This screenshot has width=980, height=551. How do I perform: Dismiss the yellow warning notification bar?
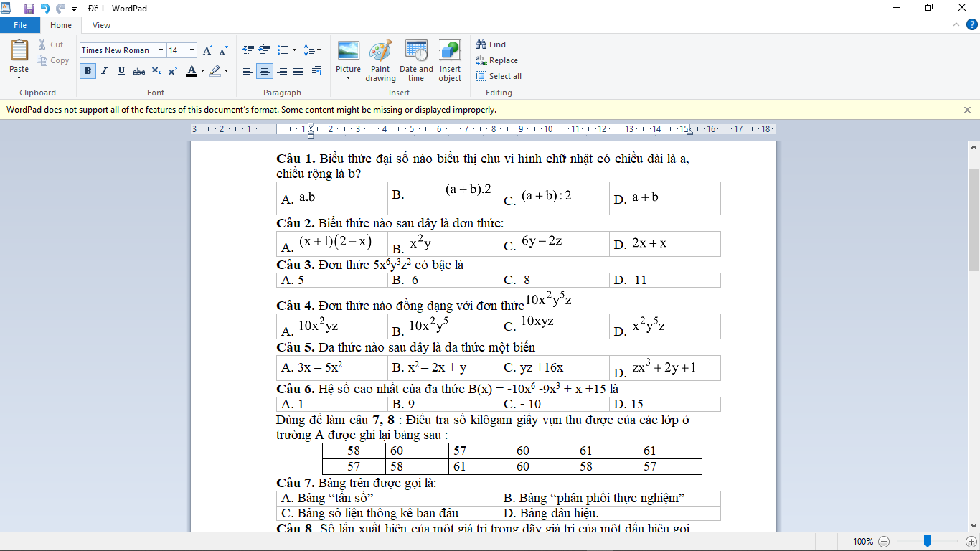[967, 110]
